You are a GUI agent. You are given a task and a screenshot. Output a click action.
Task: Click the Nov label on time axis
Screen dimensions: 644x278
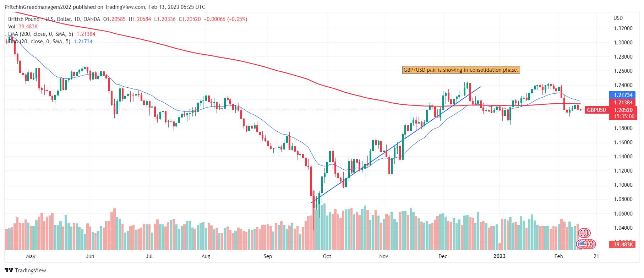tap(384, 256)
